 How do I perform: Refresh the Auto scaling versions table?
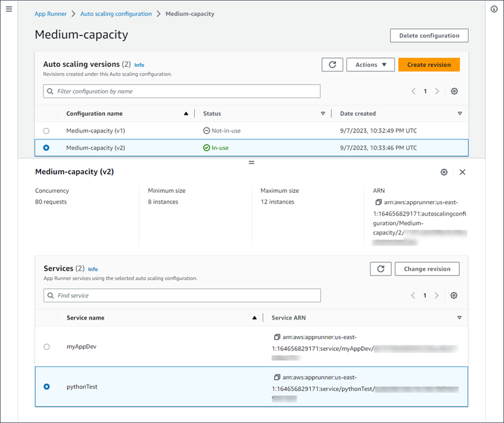pos(332,64)
